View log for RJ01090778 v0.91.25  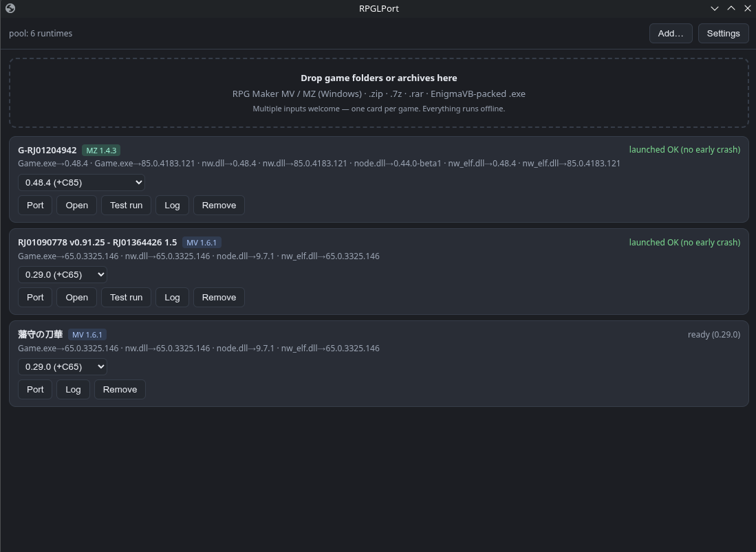(172, 297)
